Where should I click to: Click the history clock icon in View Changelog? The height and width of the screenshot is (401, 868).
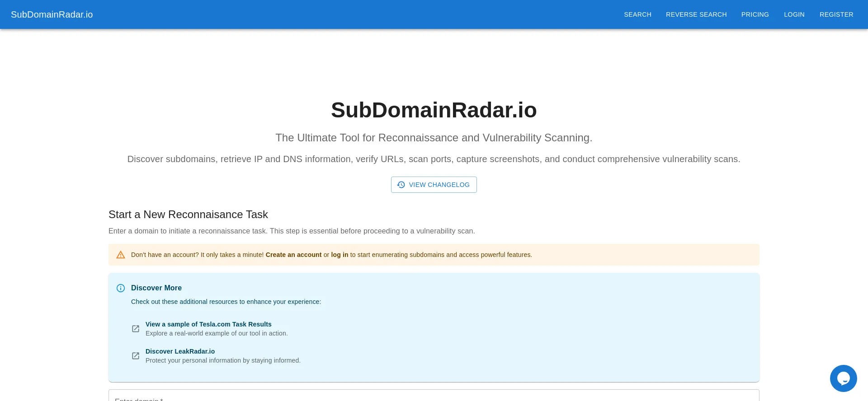(401, 185)
